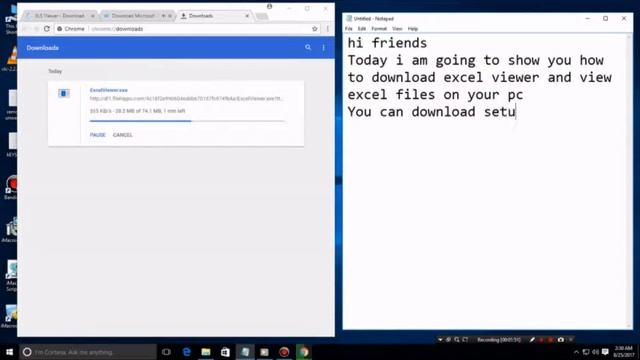Open File Explorer from the taskbar

click(206, 352)
